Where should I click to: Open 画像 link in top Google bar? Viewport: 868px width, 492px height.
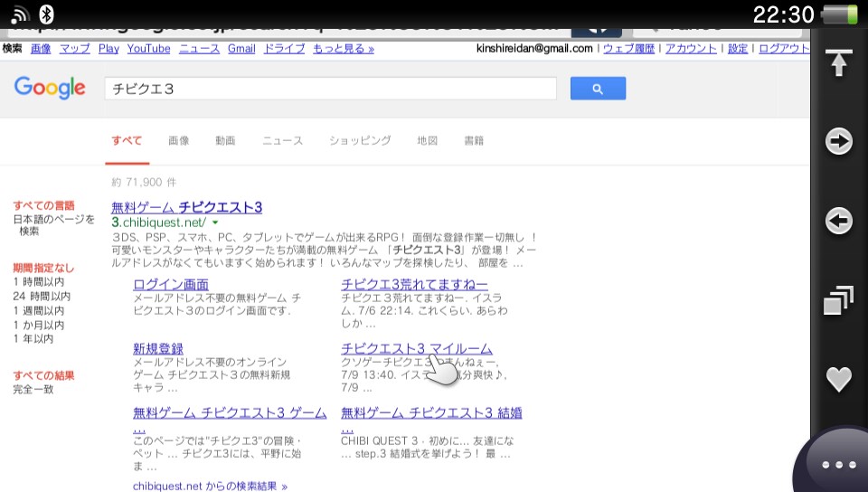coord(41,49)
